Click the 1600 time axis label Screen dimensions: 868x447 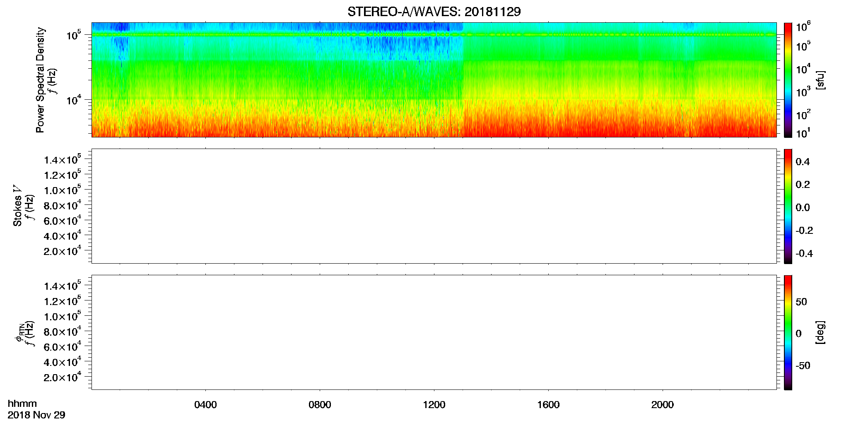(x=548, y=404)
